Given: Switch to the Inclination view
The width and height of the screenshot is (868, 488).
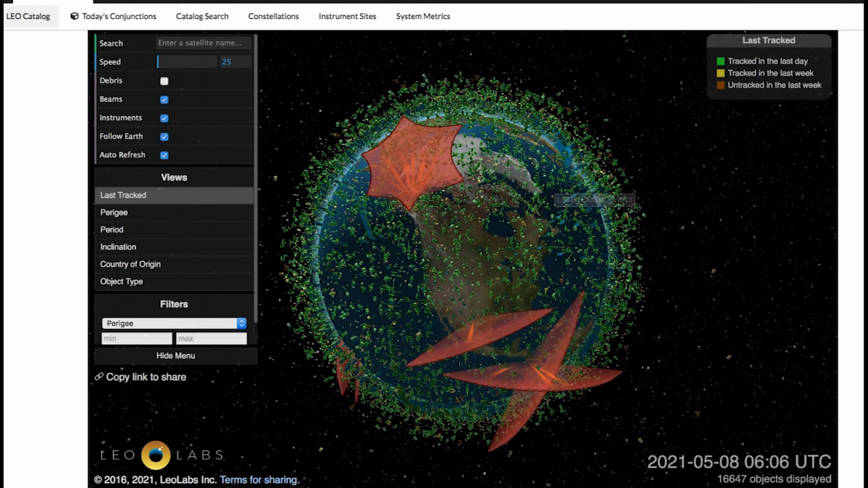Looking at the screenshot, I should (174, 247).
